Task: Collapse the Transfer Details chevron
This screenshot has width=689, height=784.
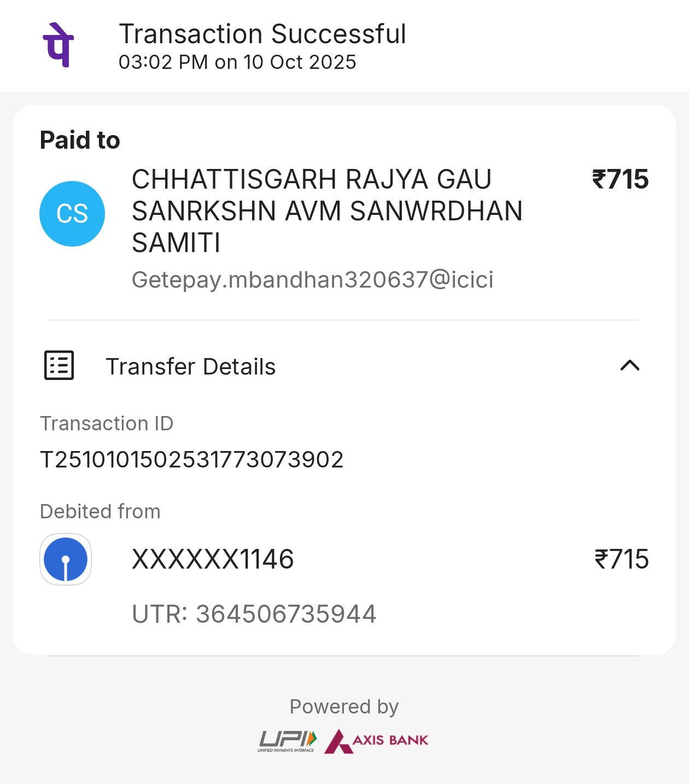Action: point(630,366)
